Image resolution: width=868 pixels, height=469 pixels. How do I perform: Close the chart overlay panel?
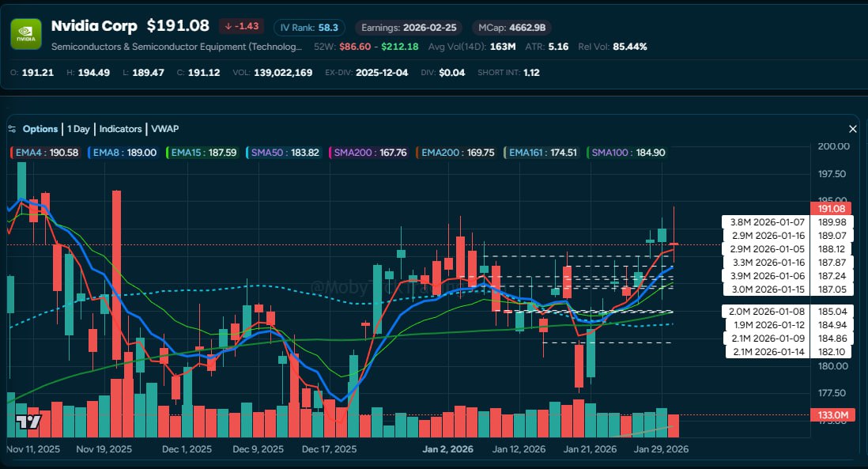[x=852, y=128]
